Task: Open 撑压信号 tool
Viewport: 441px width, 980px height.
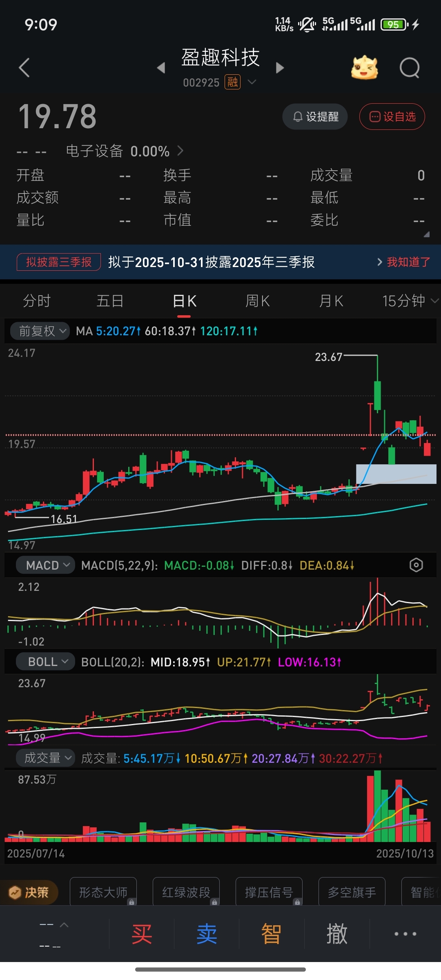Action: 269,892
